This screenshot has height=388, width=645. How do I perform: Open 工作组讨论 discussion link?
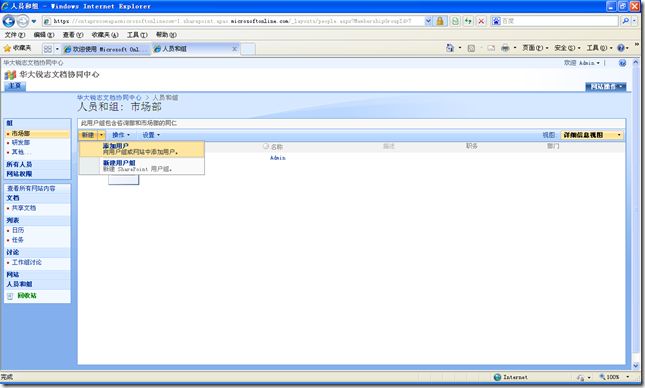coord(26,262)
